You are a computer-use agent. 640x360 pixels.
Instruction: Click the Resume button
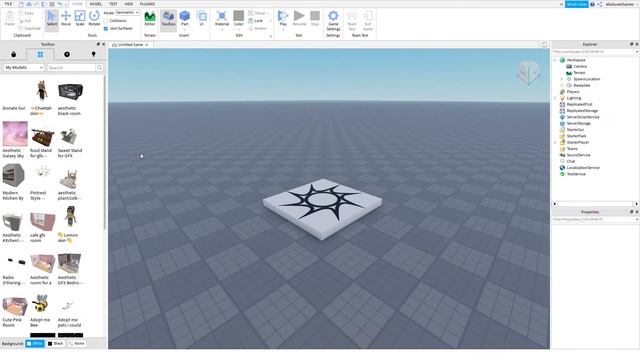tap(299, 19)
